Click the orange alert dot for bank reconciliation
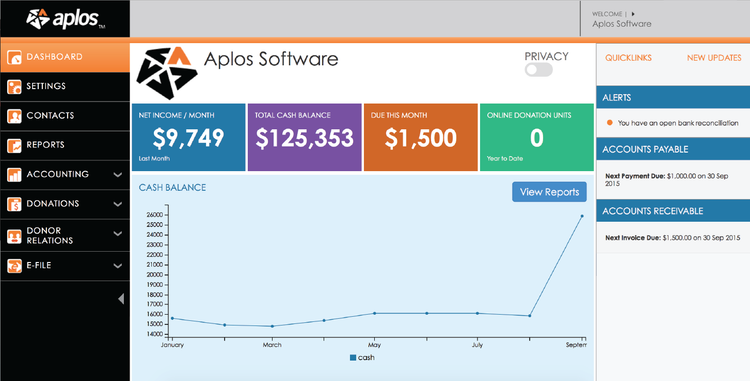Screen dimensions: 750x381 [x=609, y=123]
